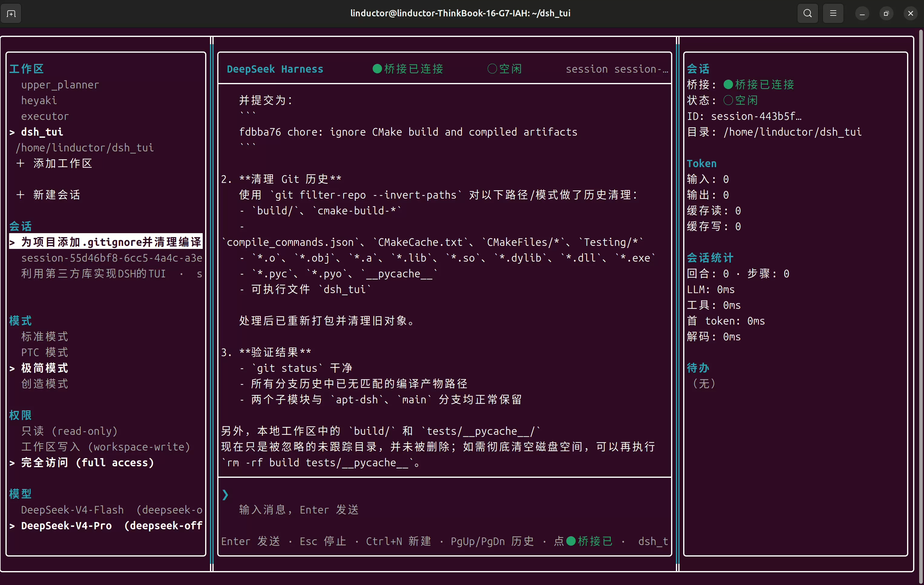Select PTC 模式 mode

point(44,352)
